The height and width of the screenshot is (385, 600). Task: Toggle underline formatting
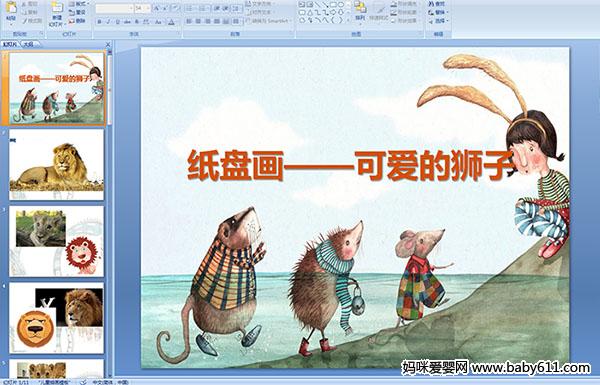(x=117, y=22)
